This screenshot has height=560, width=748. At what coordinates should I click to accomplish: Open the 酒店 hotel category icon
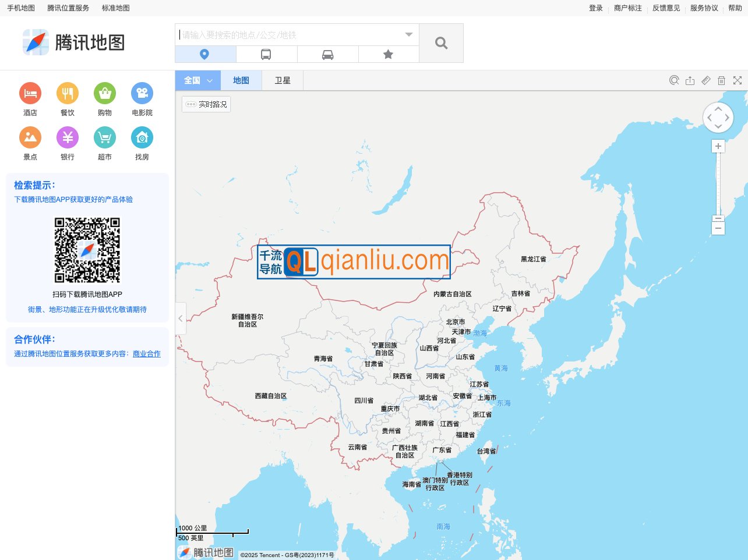pos(30,93)
